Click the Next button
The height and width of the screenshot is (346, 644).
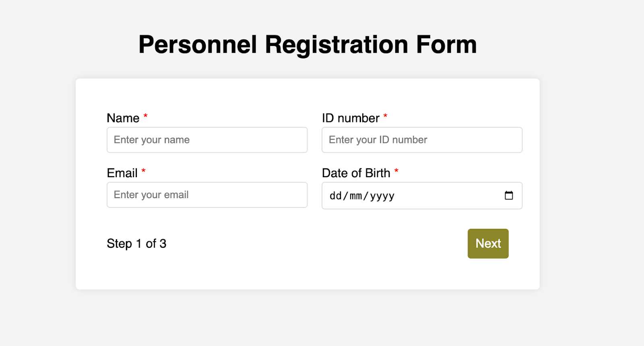coord(488,243)
